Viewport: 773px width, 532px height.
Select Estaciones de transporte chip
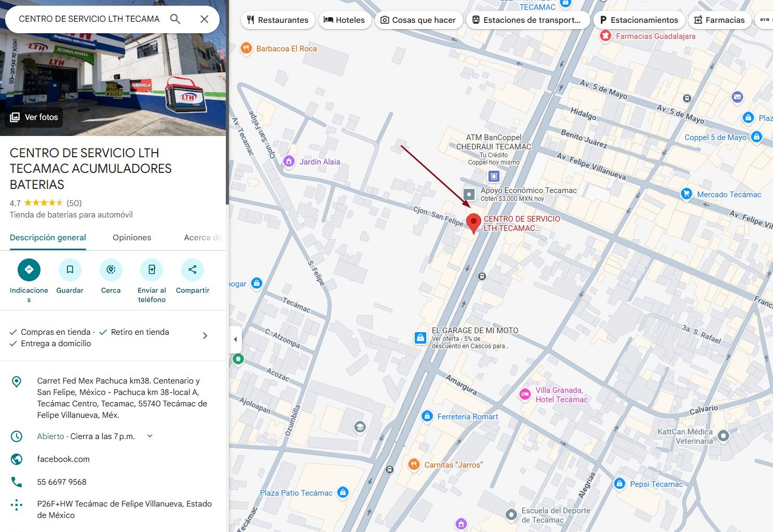click(526, 20)
